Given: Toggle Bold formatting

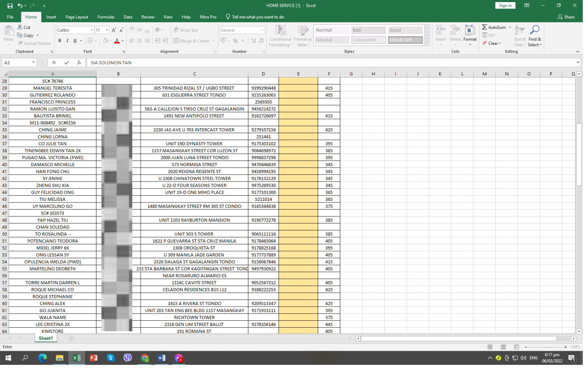Looking at the screenshot, I should 60,41.
